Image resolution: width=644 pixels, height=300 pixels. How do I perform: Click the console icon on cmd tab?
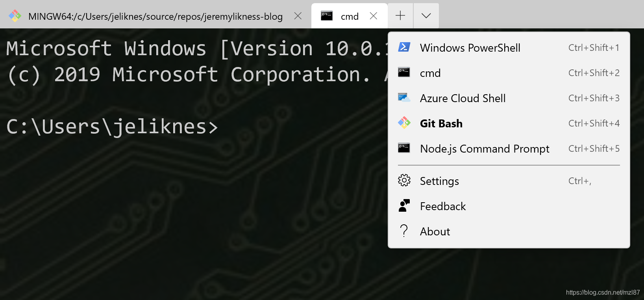coord(327,16)
